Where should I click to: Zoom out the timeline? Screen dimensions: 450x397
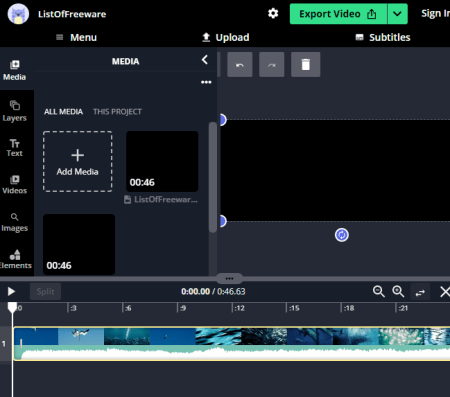378,292
